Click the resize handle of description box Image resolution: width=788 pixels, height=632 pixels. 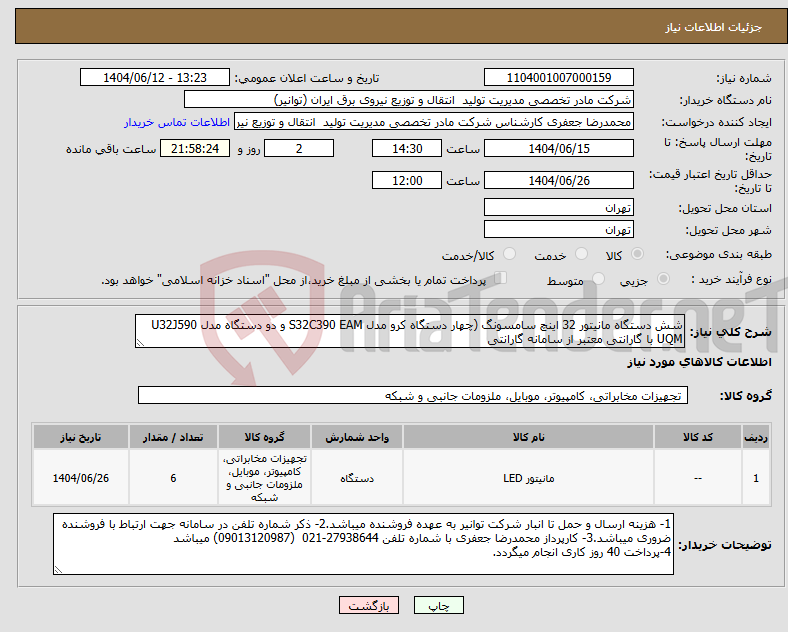(140, 343)
